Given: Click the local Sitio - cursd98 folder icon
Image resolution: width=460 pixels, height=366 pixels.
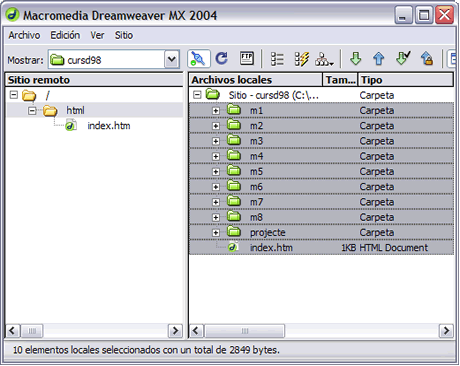Looking at the screenshot, I should click(x=212, y=95).
